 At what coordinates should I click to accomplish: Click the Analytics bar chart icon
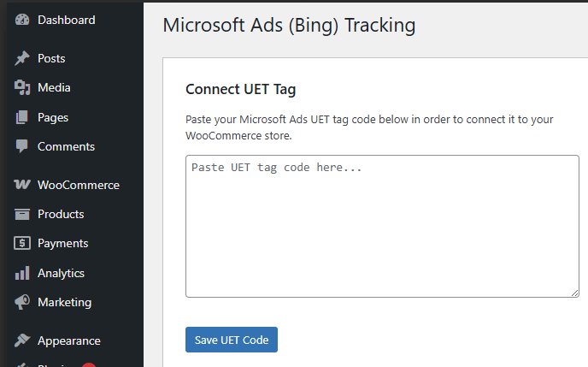[22, 273]
